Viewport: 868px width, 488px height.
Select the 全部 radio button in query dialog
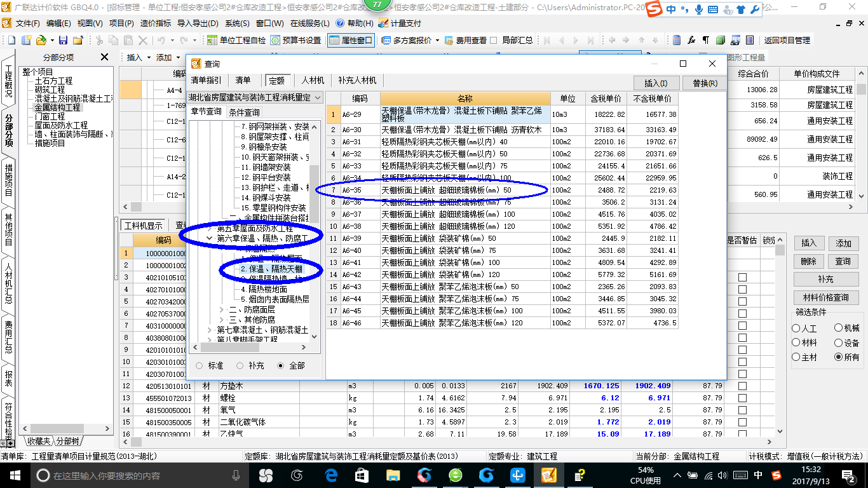pos(280,365)
